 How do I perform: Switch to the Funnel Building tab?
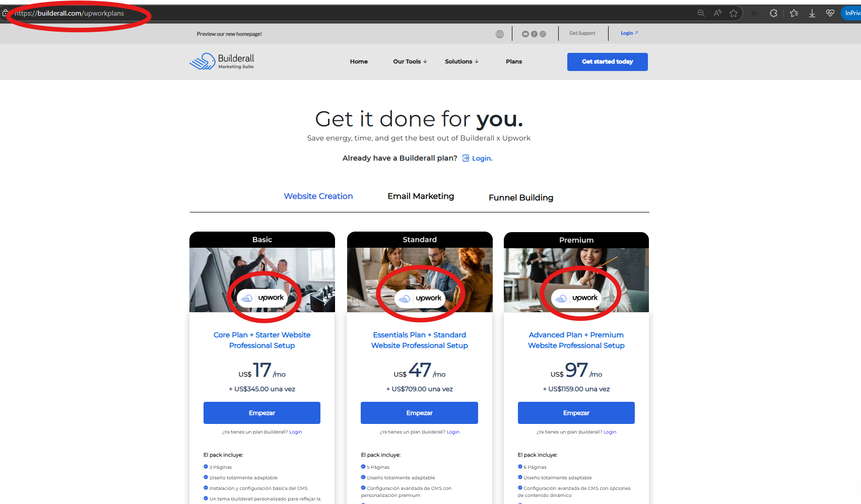(x=521, y=198)
